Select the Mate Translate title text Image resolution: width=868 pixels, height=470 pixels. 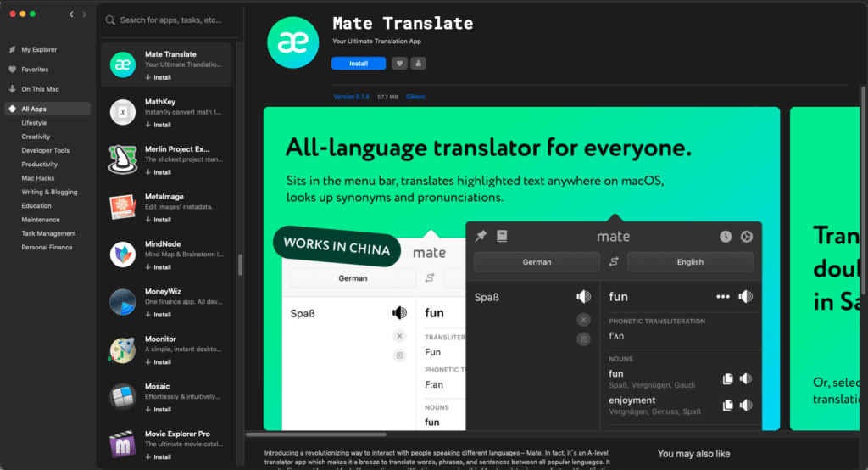pyautogui.click(x=403, y=23)
